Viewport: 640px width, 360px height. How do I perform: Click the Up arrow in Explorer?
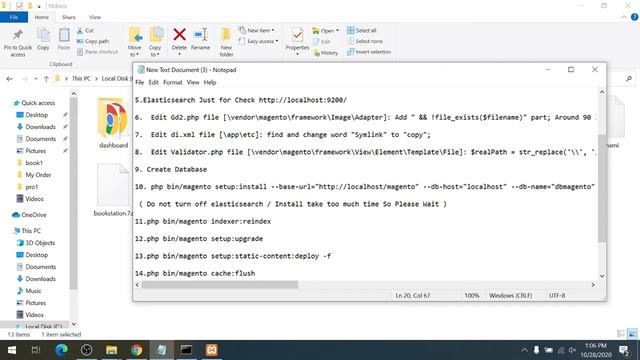point(46,79)
